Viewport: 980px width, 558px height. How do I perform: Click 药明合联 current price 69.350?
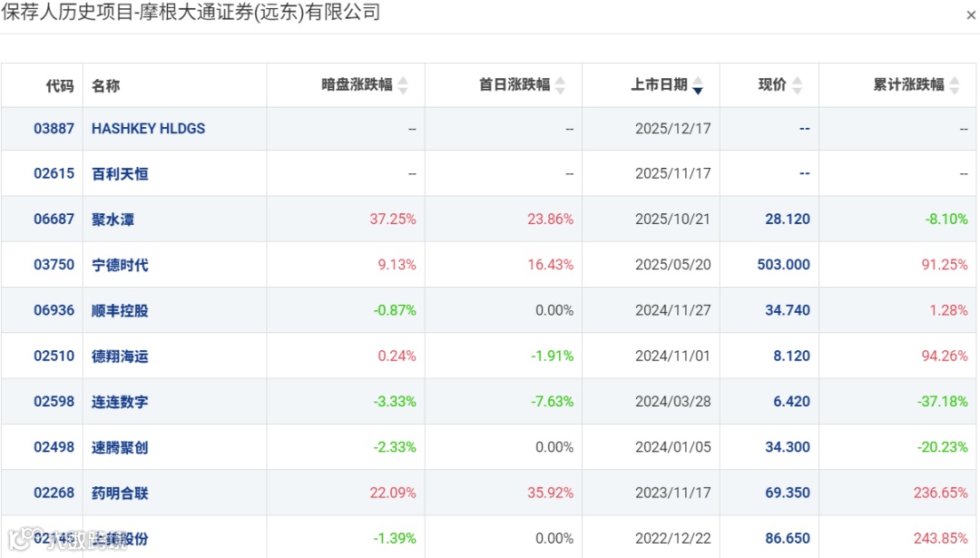pyautogui.click(x=788, y=493)
